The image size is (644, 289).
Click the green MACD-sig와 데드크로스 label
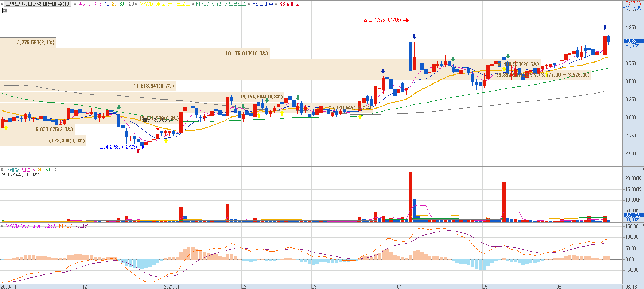tap(221, 4)
